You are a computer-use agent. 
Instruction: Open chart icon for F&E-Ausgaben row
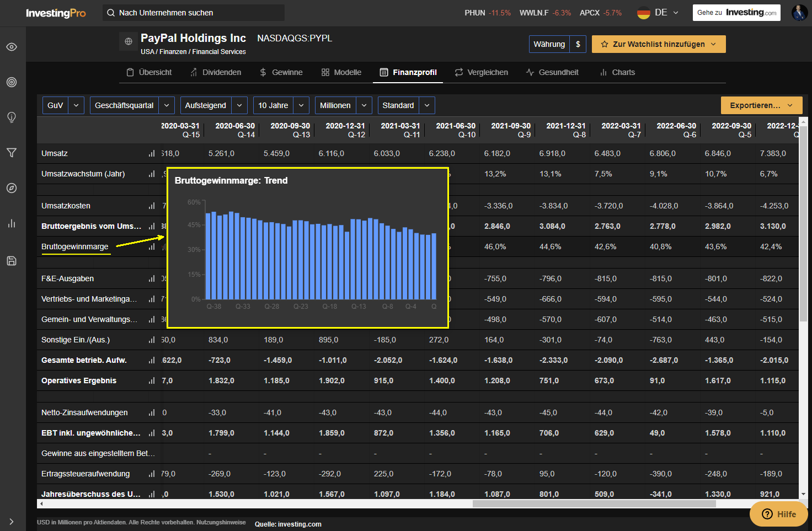click(152, 278)
